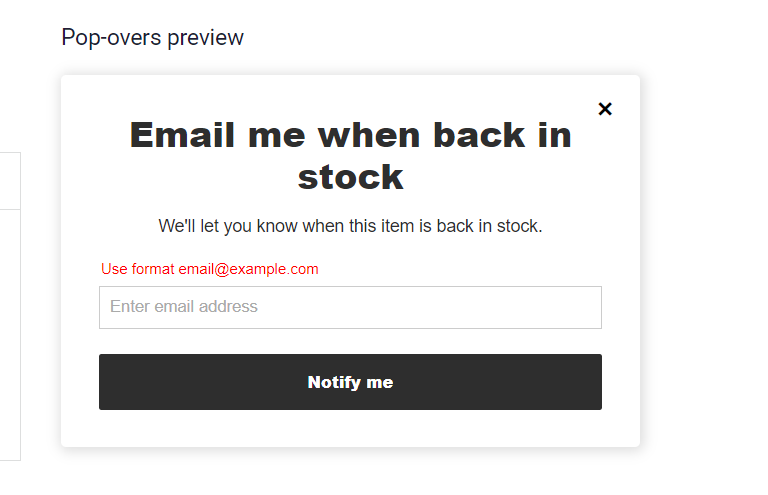Submit the form with Notify me
The height and width of the screenshot is (495, 768).
point(350,382)
